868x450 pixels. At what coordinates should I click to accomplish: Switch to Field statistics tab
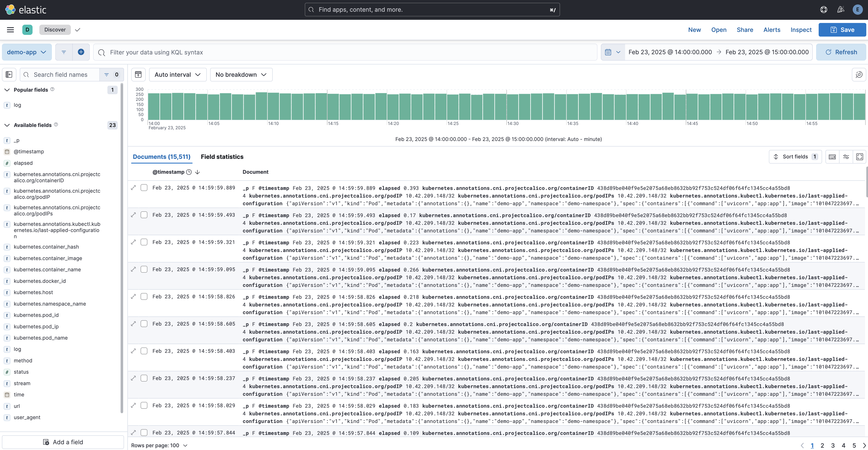[222, 157]
